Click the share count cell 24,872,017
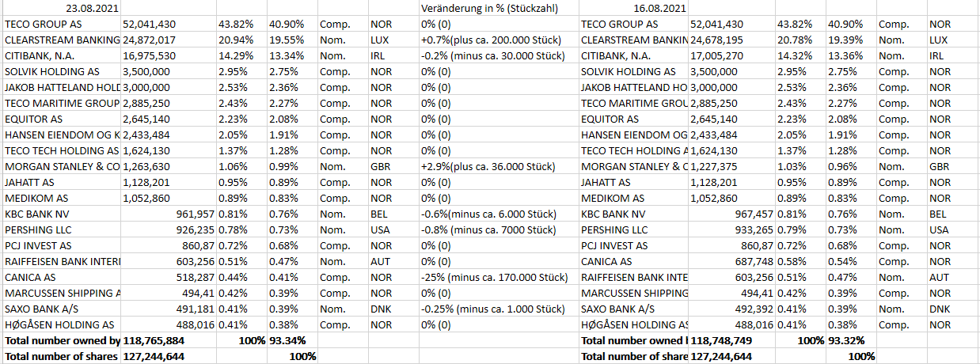980x364 pixels. click(149, 40)
